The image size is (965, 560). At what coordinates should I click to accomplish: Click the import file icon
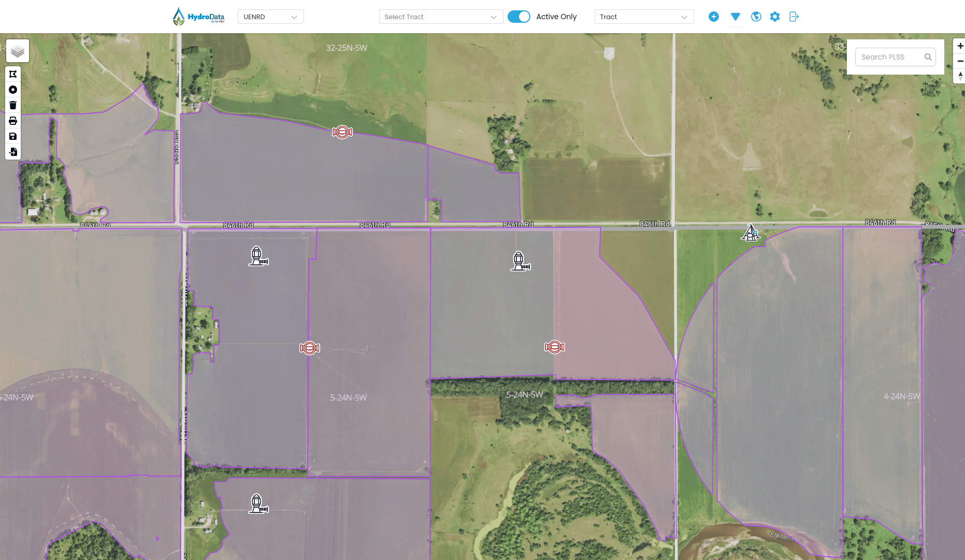coord(13,152)
